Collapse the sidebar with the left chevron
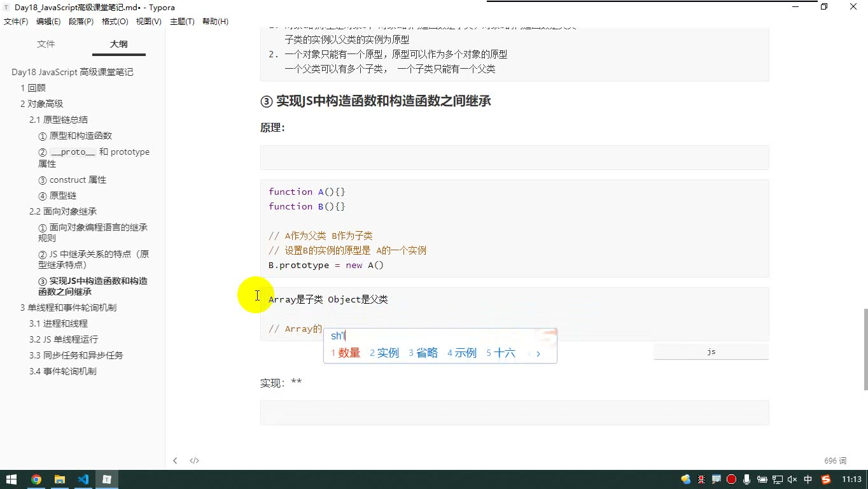Viewport: 868px width, 489px height. 175,460
